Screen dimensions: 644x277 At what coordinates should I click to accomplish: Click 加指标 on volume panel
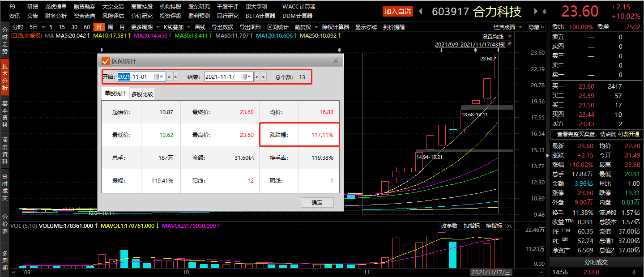(471, 226)
